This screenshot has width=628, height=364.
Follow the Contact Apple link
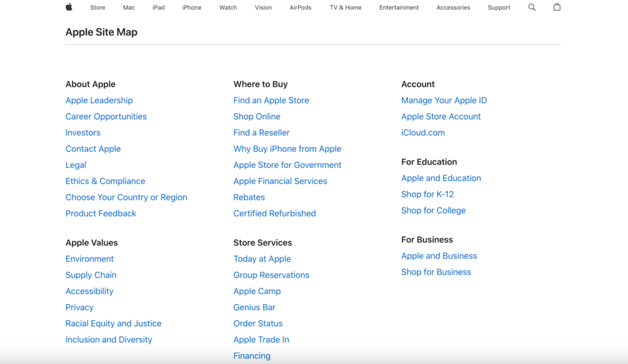coord(93,149)
